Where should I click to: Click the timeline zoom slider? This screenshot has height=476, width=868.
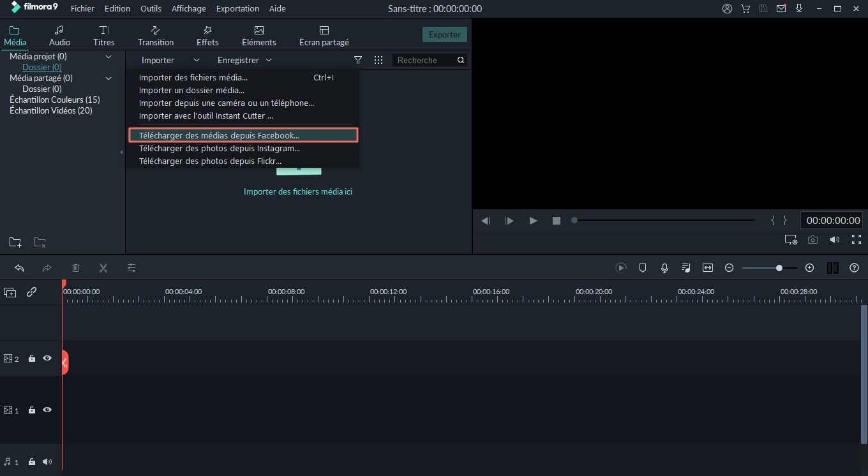click(x=769, y=268)
